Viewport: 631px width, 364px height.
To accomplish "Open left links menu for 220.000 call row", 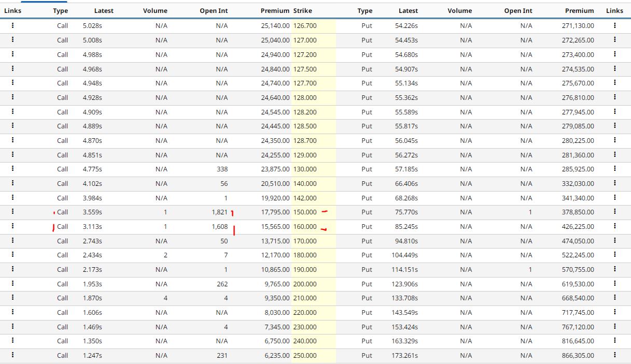I will coord(12,312).
